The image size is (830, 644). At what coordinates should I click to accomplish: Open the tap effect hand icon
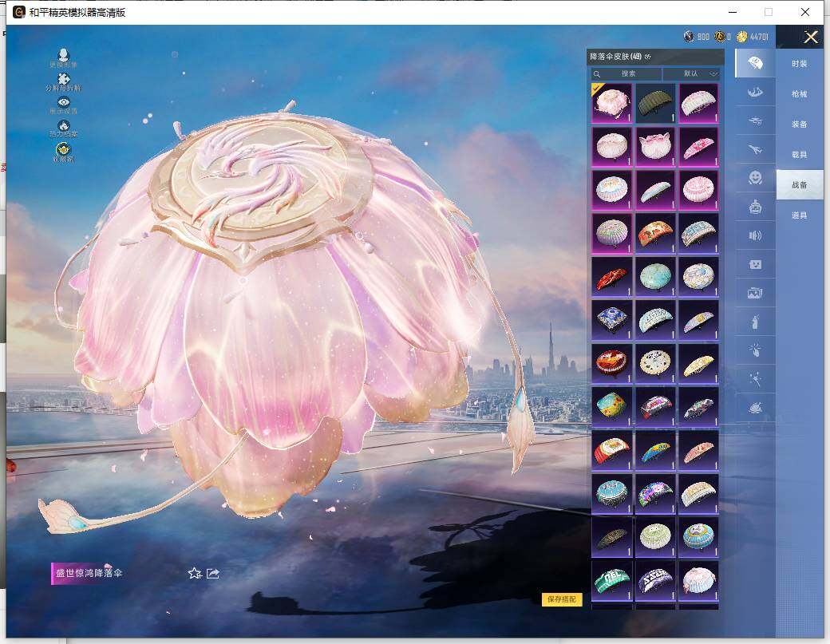[x=755, y=350]
